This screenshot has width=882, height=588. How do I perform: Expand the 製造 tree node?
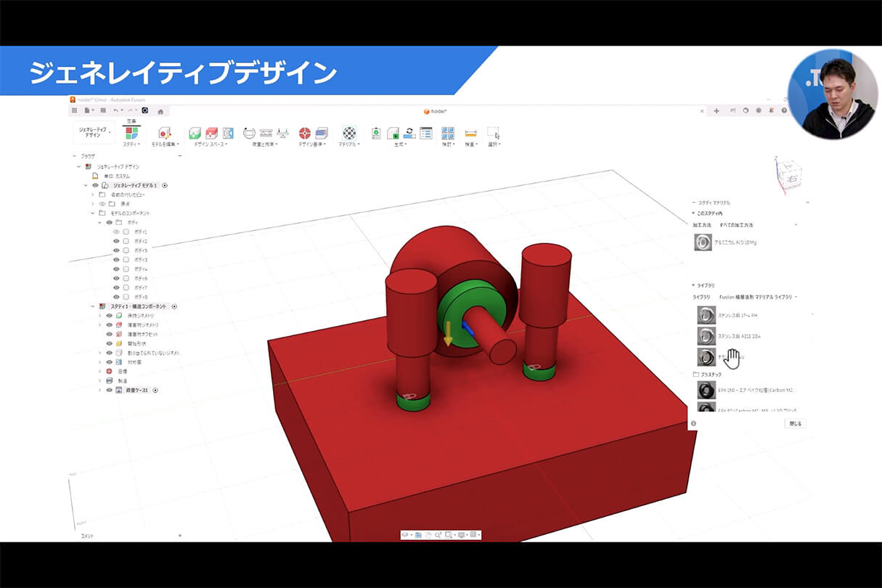99,380
